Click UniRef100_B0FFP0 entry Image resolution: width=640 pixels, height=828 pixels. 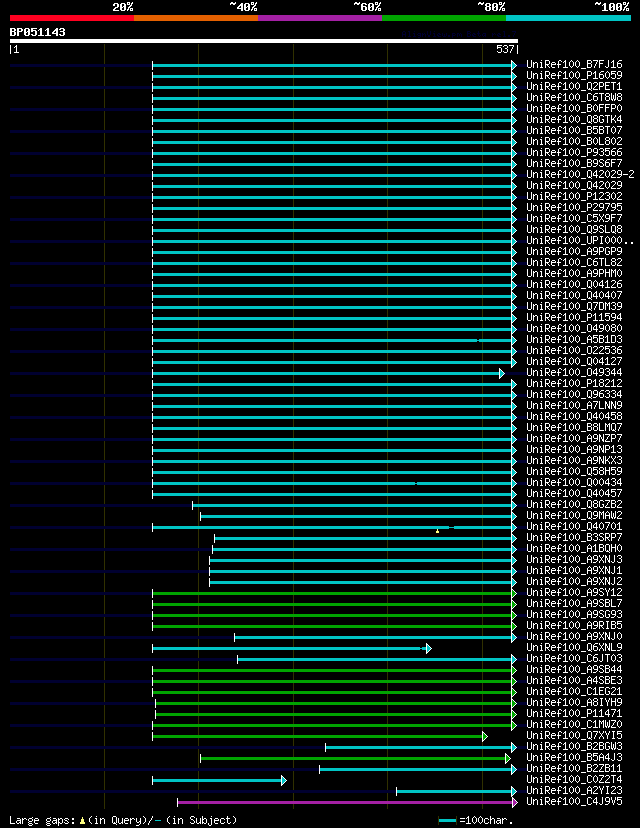point(574,108)
